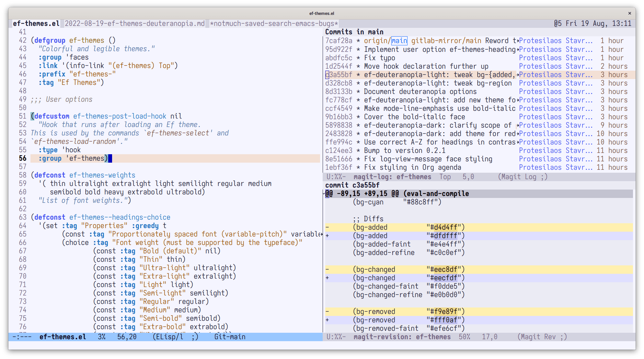Viewport: 644px width, 359px height.
Task: Click the :link '(info-link line
Action: click(108, 65)
